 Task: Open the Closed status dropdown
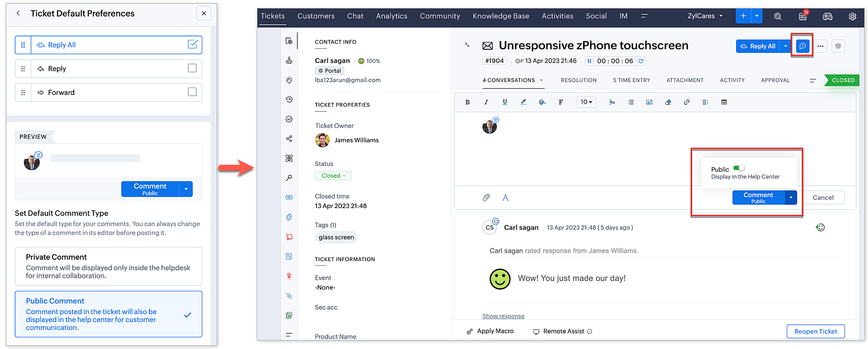tap(333, 176)
